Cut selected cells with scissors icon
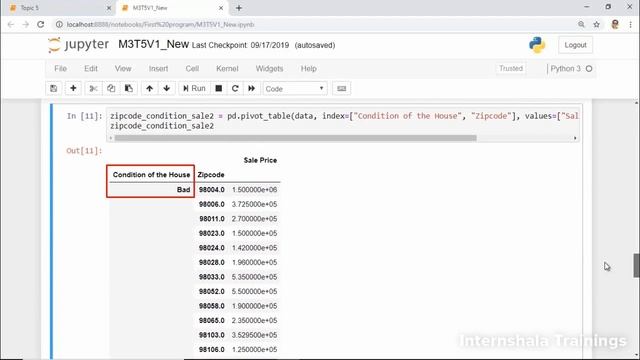The height and width of the screenshot is (360, 640). pos(93,89)
